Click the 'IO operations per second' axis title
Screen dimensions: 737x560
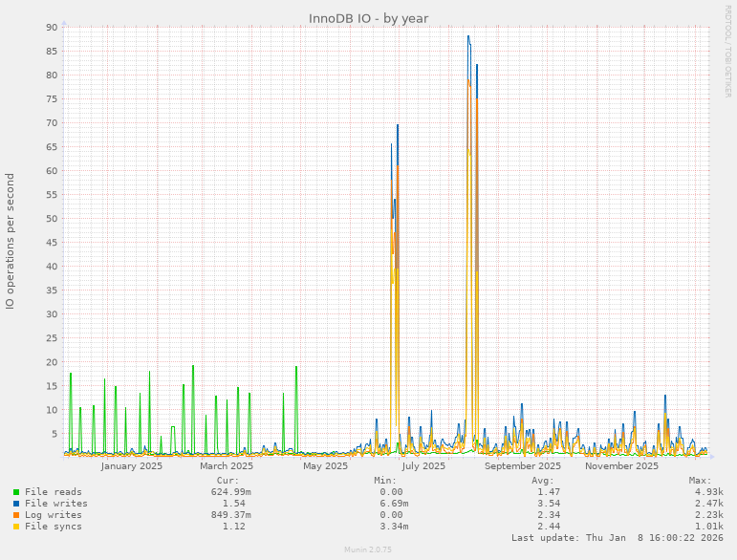[x=10, y=242]
